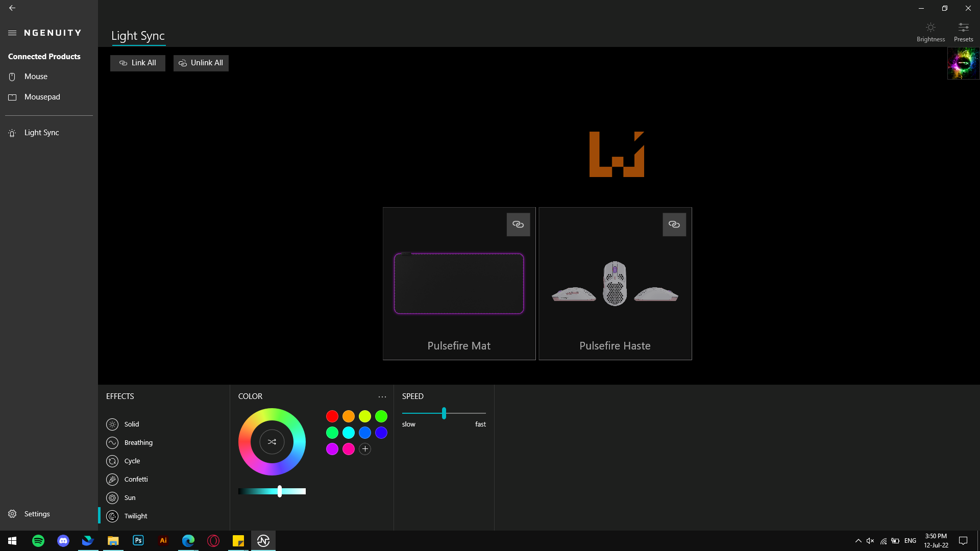
Task: Select the Confetti effect icon
Action: (x=112, y=480)
